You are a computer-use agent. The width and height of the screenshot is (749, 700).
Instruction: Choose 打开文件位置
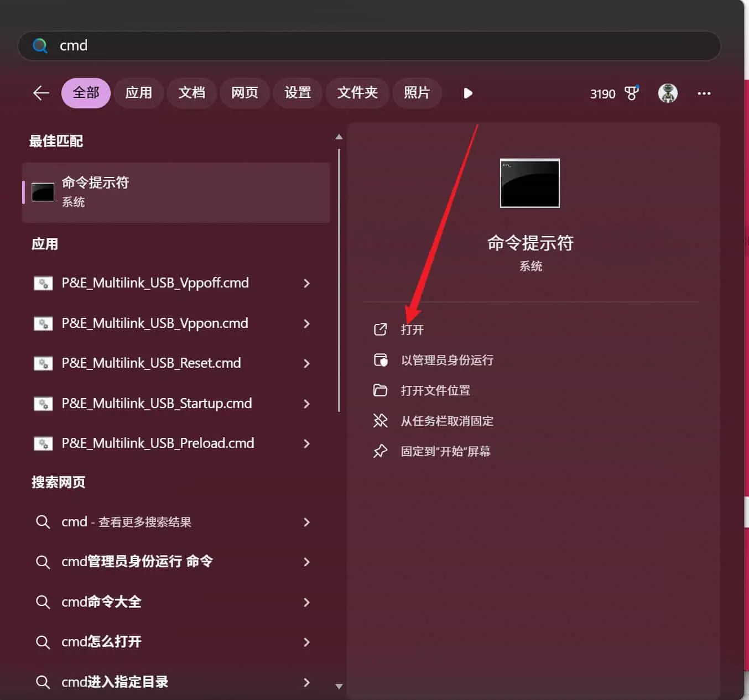point(435,390)
